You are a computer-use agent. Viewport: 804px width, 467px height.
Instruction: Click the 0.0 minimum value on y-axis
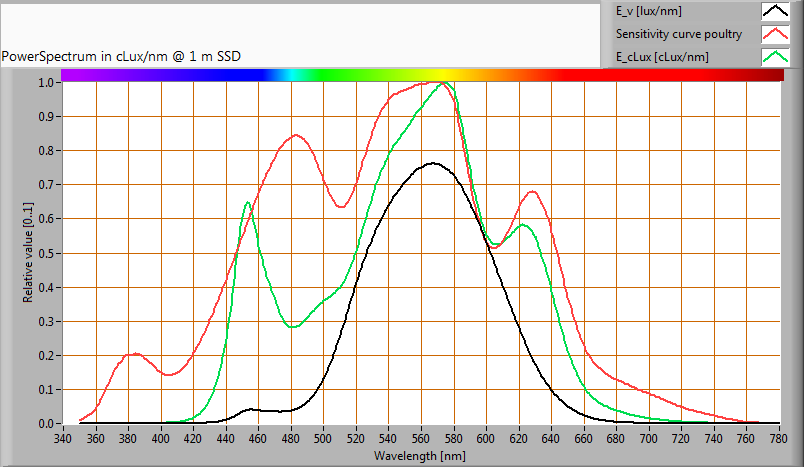[x=46, y=424]
